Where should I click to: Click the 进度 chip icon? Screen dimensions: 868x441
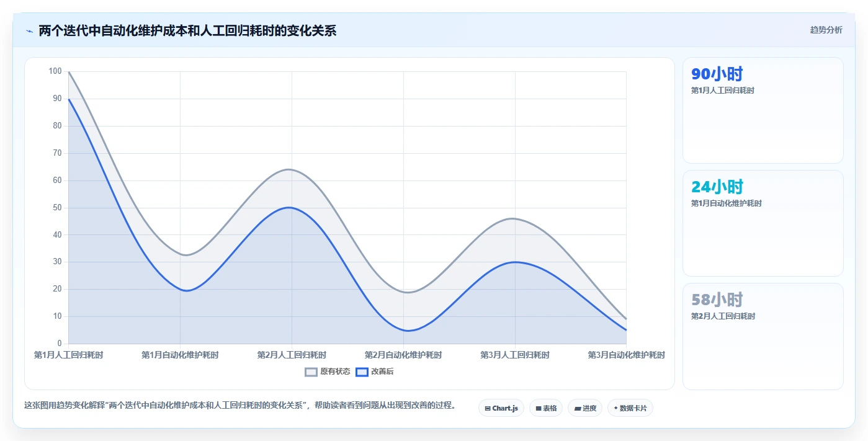pyautogui.click(x=578, y=408)
